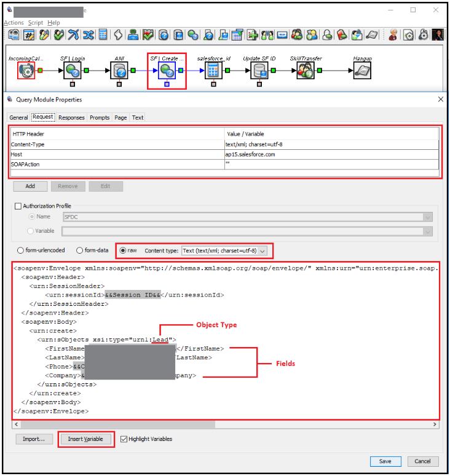The width and height of the screenshot is (450, 476).
Task: Click the Add header button
Action: (x=30, y=186)
